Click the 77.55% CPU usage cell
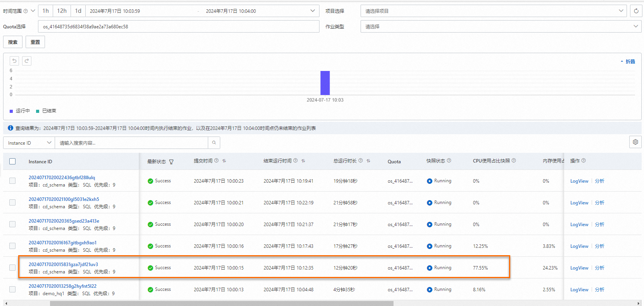The width and height of the screenshot is (644, 306). pos(480,268)
